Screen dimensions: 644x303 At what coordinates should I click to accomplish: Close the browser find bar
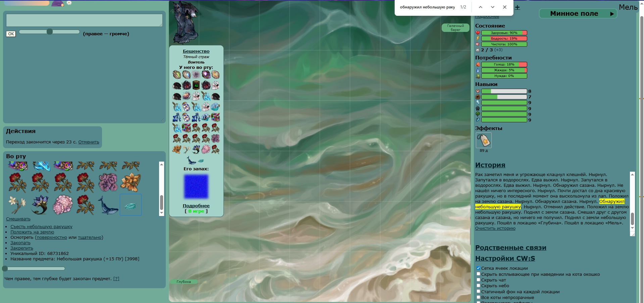tap(505, 7)
